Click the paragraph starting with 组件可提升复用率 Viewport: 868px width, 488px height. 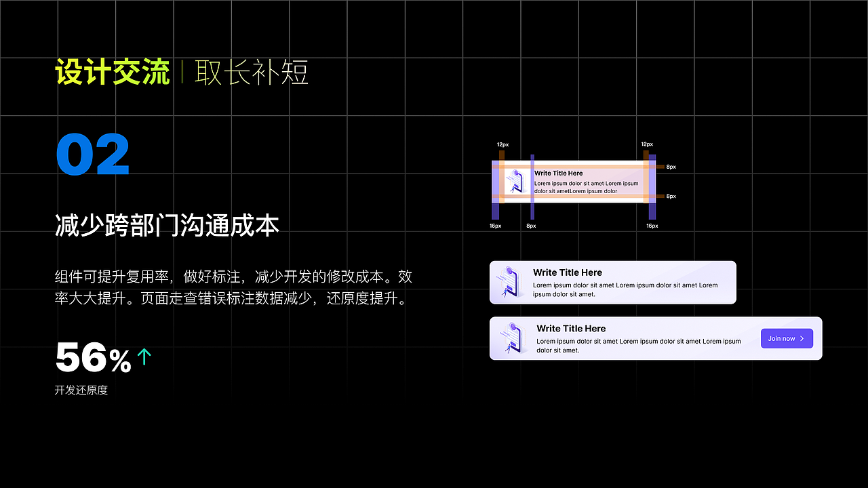coord(233,287)
